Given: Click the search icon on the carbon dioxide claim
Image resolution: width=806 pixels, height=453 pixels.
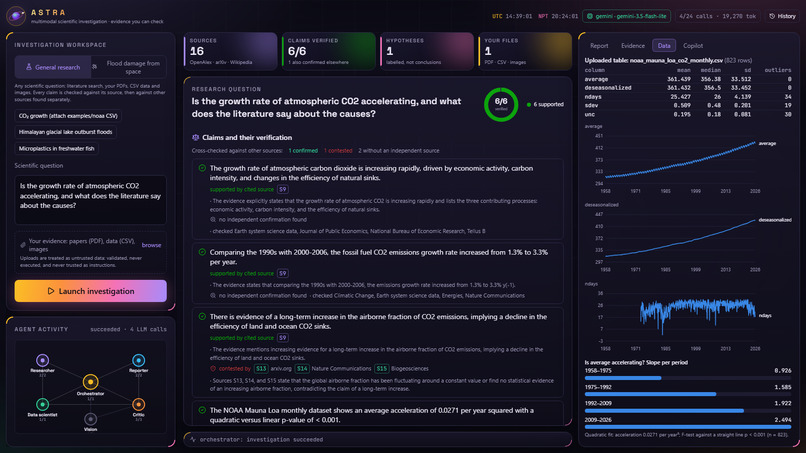Looking at the screenshot, I should (x=213, y=220).
